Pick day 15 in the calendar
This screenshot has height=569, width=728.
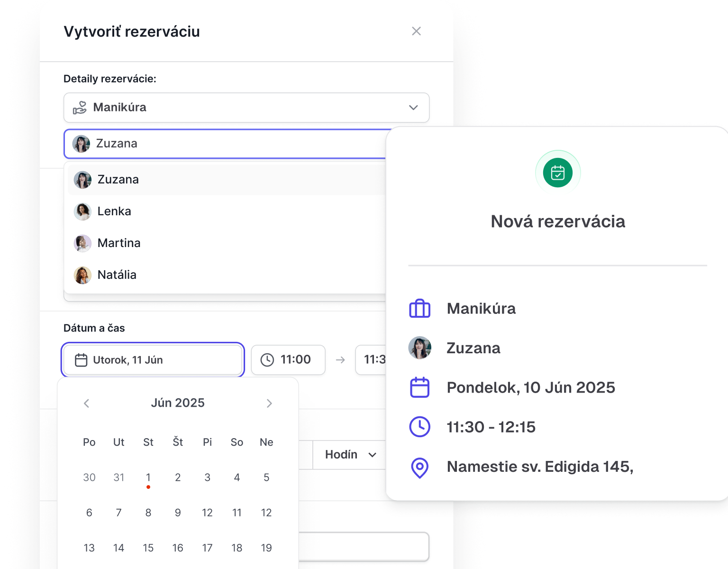pos(148,548)
